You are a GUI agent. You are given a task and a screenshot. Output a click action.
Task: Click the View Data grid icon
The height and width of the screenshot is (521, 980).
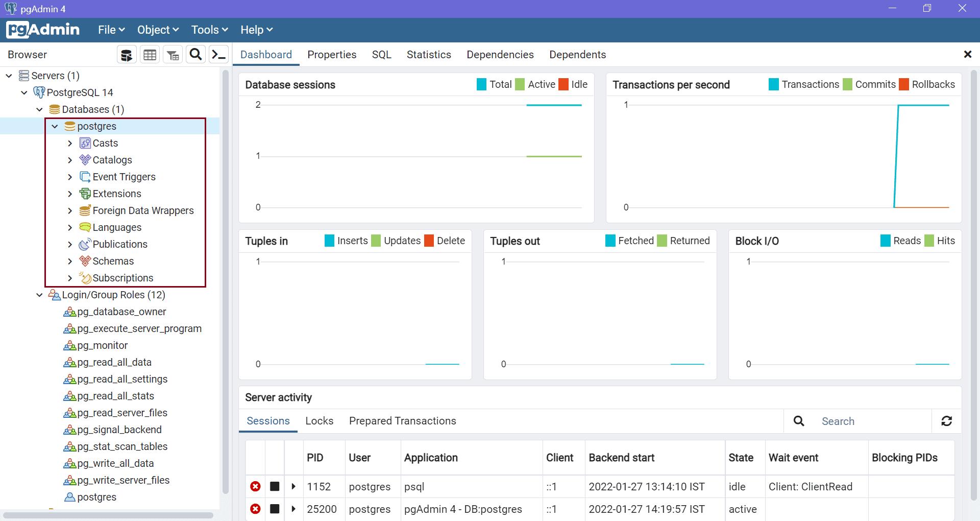pos(150,54)
